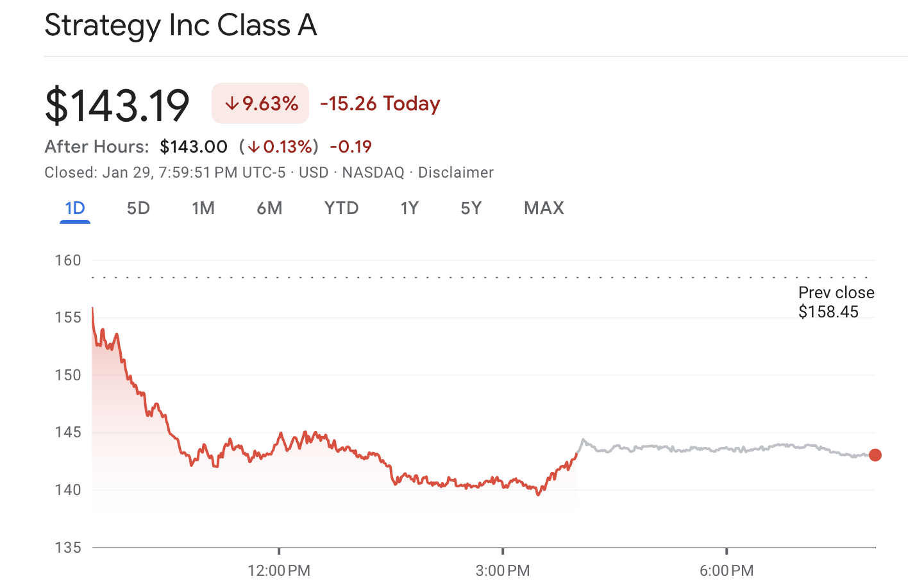The width and height of the screenshot is (908, 588).
Task: Click the red down-arrow in the 9.63% badge
Action: 232,103
